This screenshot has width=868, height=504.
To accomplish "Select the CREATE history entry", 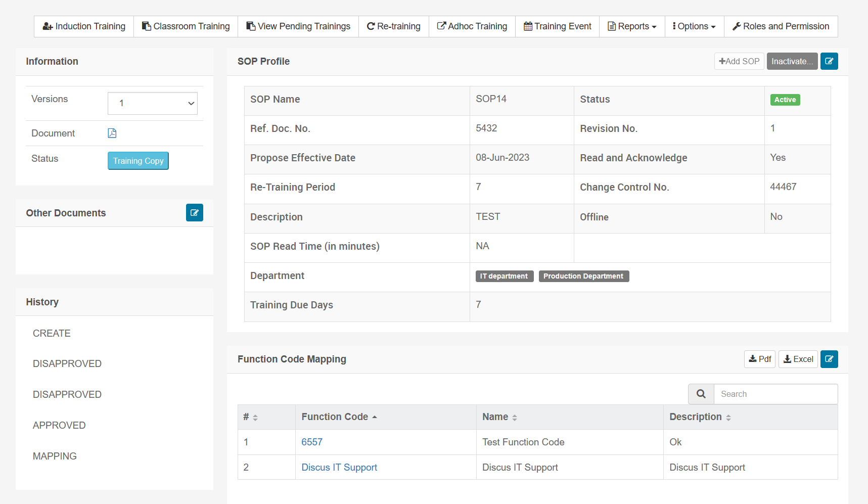I will [52, 333].
